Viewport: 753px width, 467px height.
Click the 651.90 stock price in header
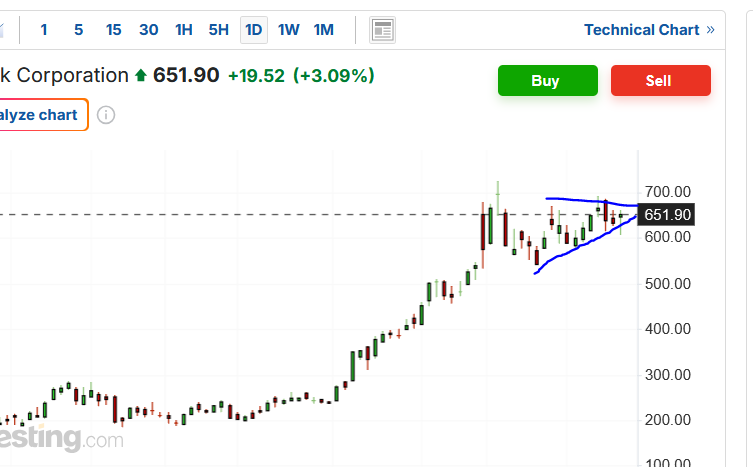(x=186, y=75)
